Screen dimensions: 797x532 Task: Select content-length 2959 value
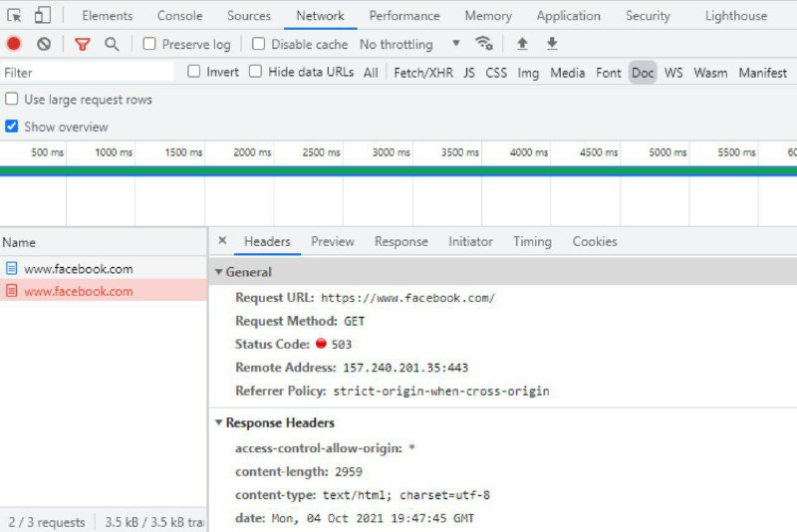pyautogui.click(x=349, y=471)
